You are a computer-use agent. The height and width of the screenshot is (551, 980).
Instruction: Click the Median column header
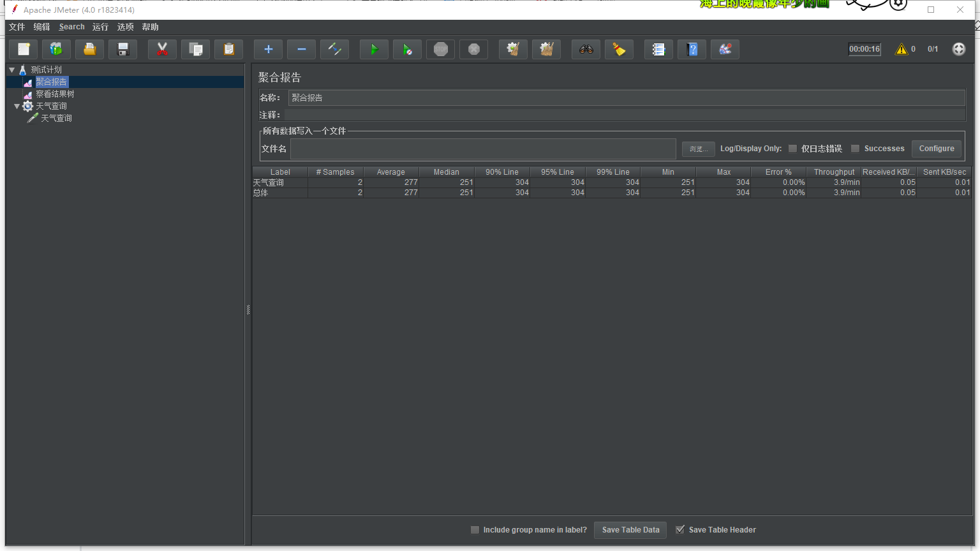pyautogui.click(x=447, y=172)
